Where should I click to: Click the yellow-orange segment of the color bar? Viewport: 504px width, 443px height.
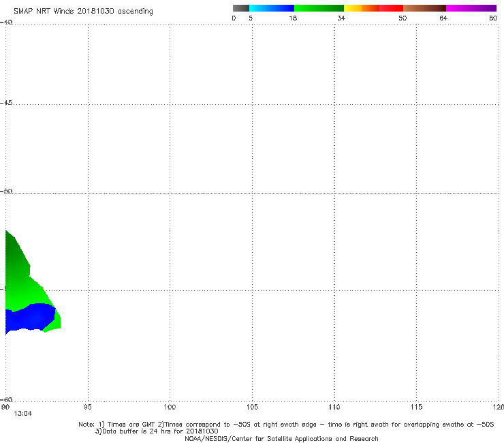pos(362,8)
